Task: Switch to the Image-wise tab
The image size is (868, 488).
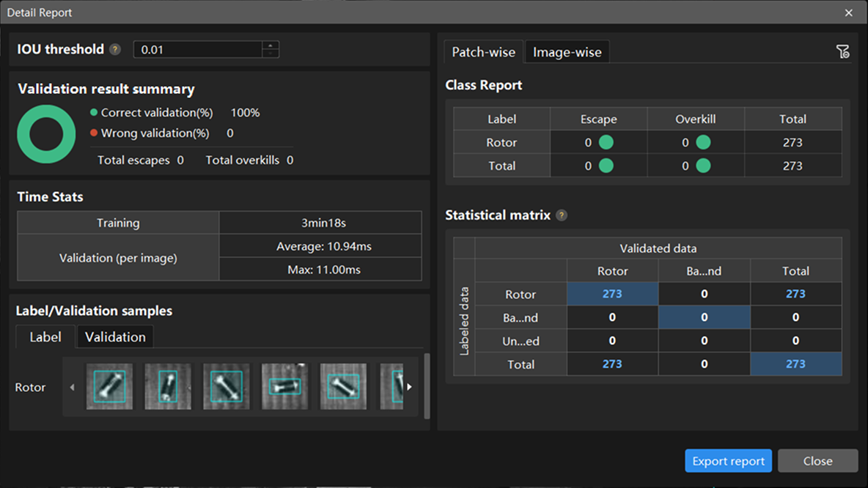Action: tap(567, 52)
